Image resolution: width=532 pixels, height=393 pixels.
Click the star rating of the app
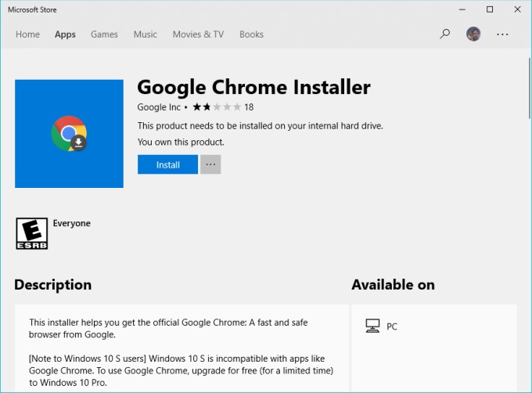point(217,107)
